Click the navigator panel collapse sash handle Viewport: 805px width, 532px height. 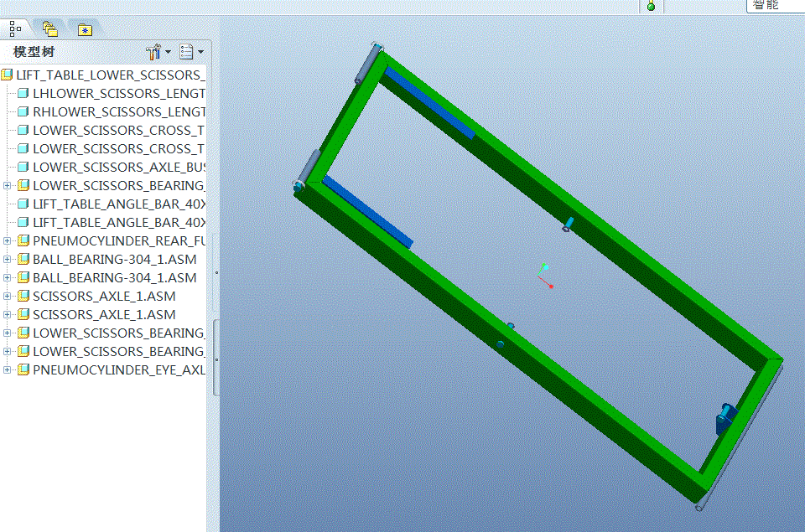tap(216, 358)
